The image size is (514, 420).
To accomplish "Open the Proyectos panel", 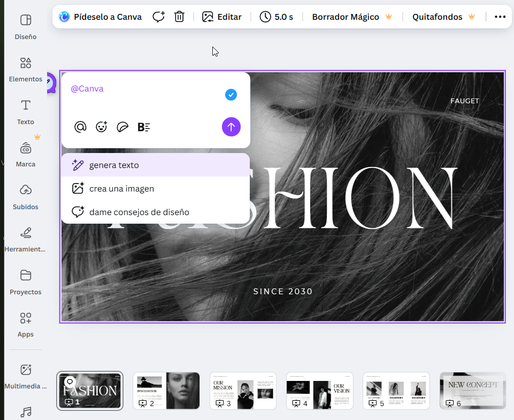I will [x=25, y=282].
